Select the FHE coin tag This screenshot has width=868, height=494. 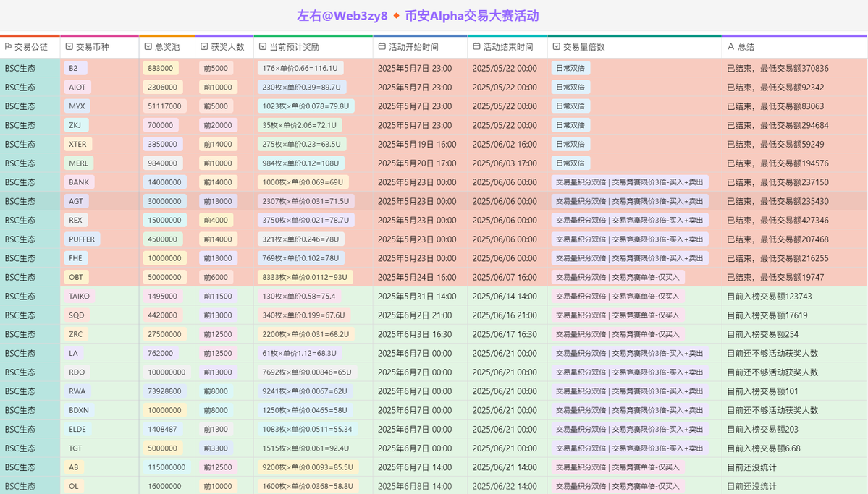[76, 258]
